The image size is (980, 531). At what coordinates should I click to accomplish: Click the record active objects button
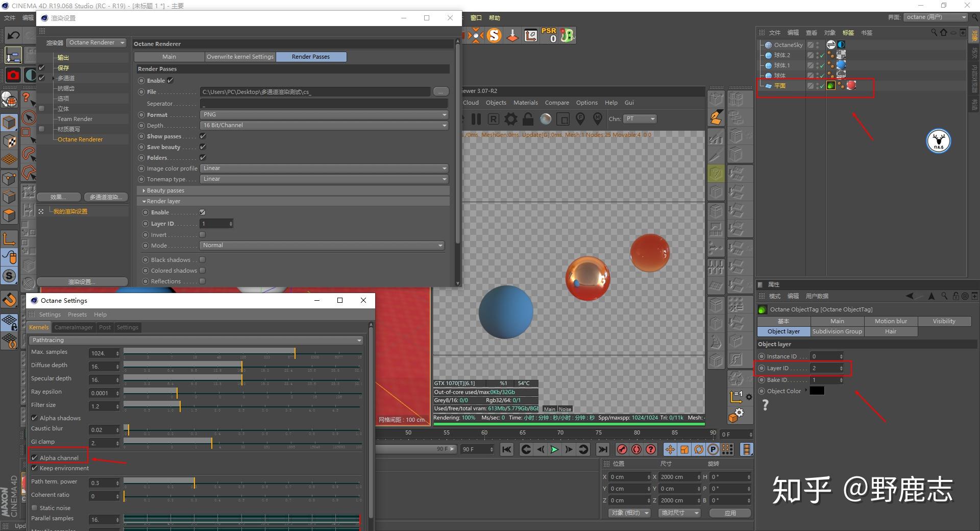click(x=622, y=449)
